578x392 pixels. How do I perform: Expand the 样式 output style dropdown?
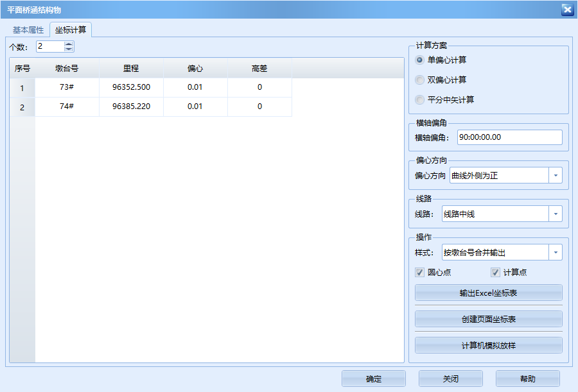pos(556,253)
